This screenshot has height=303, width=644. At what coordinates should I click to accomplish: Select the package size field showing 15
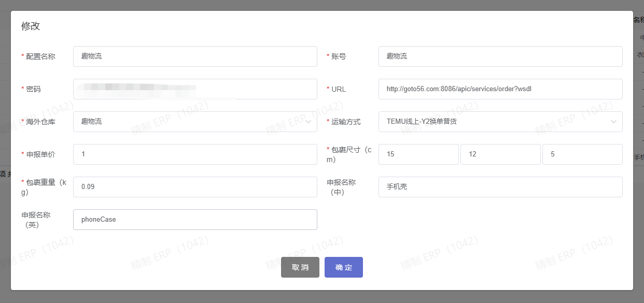[x=418, y=154]
